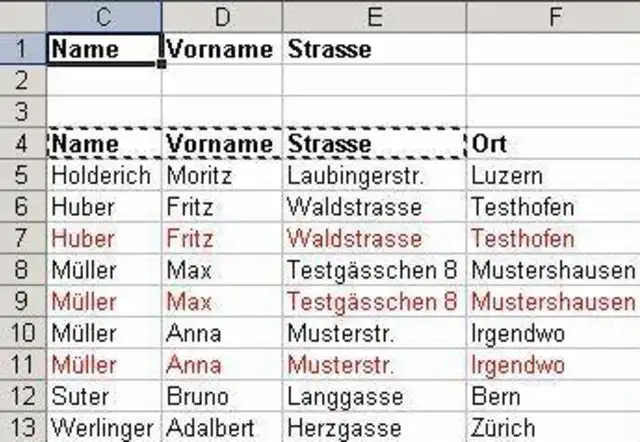Click the empty cell F1
The image size is (640, 442).
pos(552,48)
